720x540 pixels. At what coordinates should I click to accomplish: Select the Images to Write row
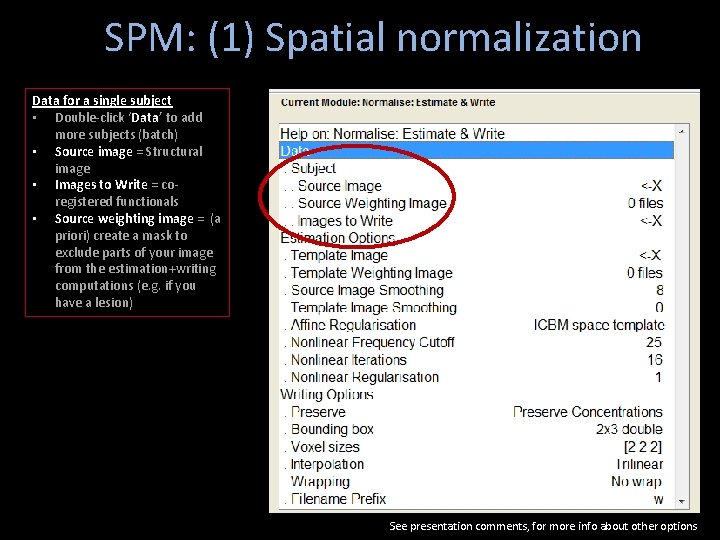coord(477,220)
